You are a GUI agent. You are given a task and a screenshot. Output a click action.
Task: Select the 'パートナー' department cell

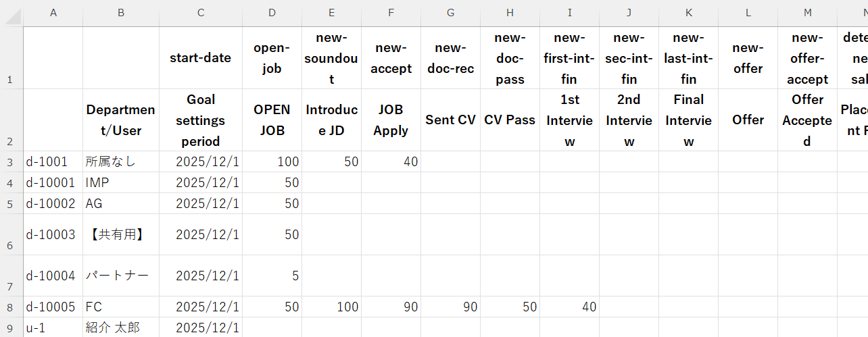[x=121, y=276]
